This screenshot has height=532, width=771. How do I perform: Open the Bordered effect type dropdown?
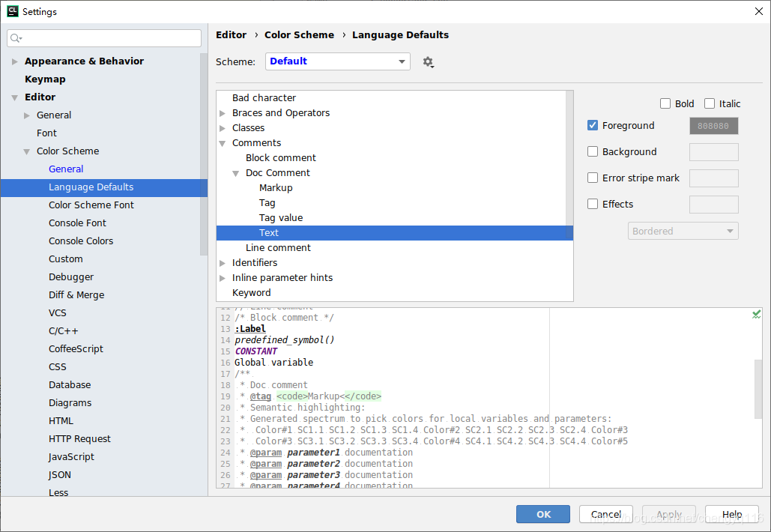pos(683,231)
